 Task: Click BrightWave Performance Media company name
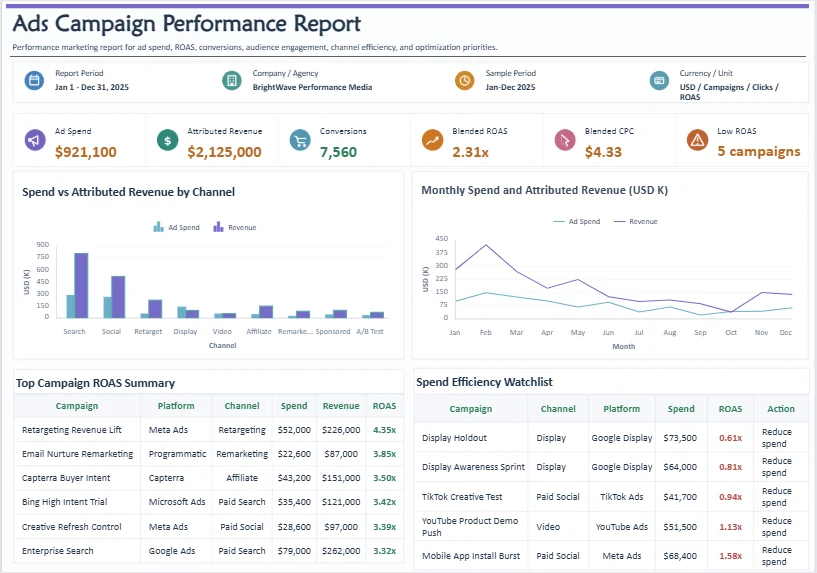pyautogui.click(x=312, y=87)
